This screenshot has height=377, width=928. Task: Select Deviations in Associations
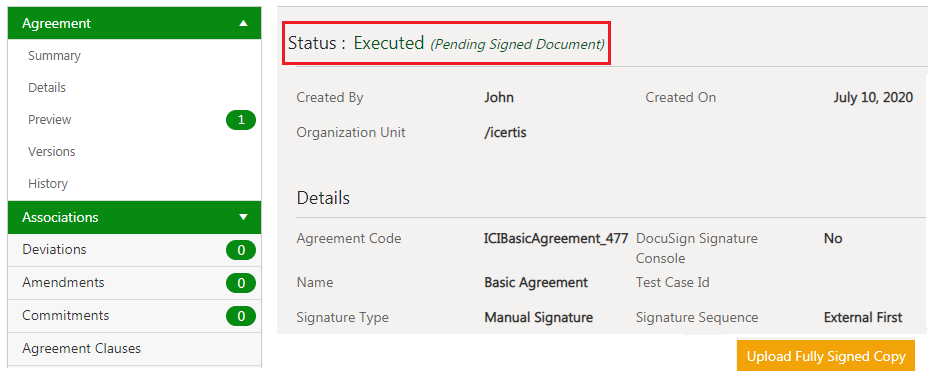(x=54, y=249)
